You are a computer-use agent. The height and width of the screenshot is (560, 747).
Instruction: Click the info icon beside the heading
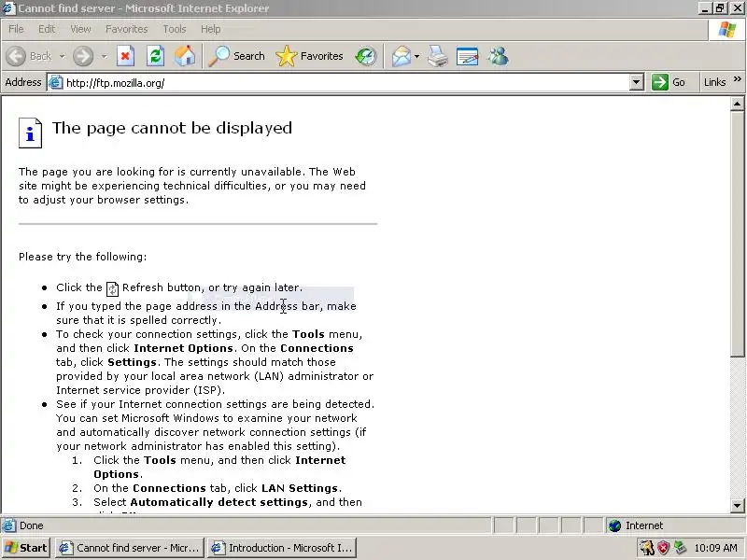(30, 133)
